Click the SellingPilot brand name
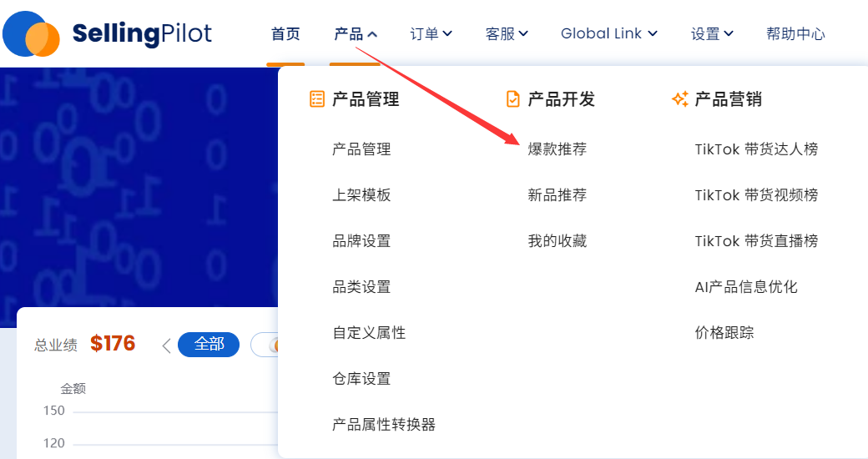The image size is (868, 459). pyautogui.click(x=142, y=33)
